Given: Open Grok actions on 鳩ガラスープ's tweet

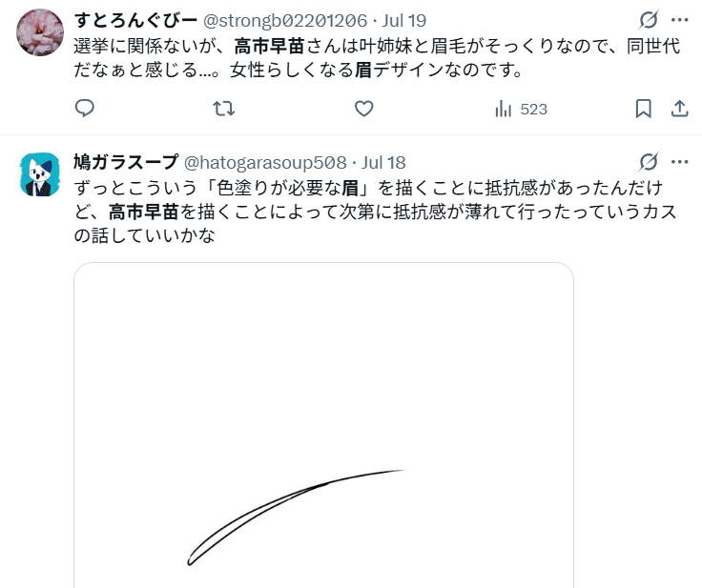Looking at the screenshot, I should tap(649, 161).
